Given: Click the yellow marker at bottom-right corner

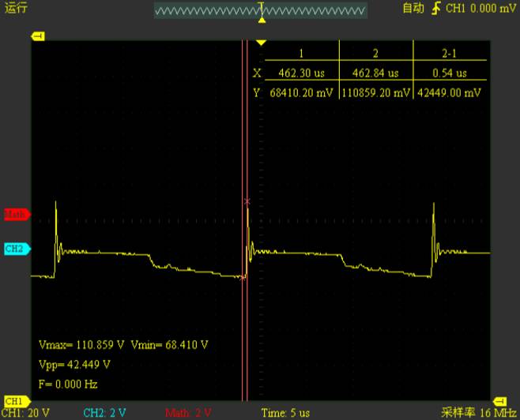Looking at the screenshot, I should (x=498, y=402).
